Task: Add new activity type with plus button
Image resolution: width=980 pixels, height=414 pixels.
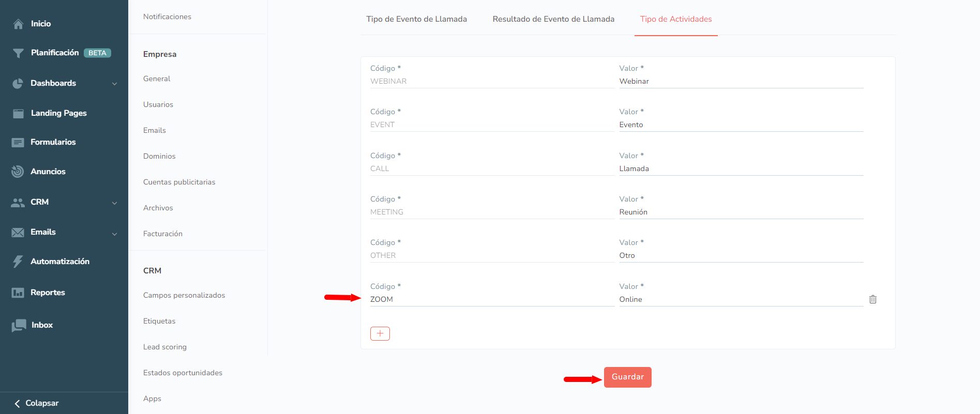Action: [x=380, y=333]
